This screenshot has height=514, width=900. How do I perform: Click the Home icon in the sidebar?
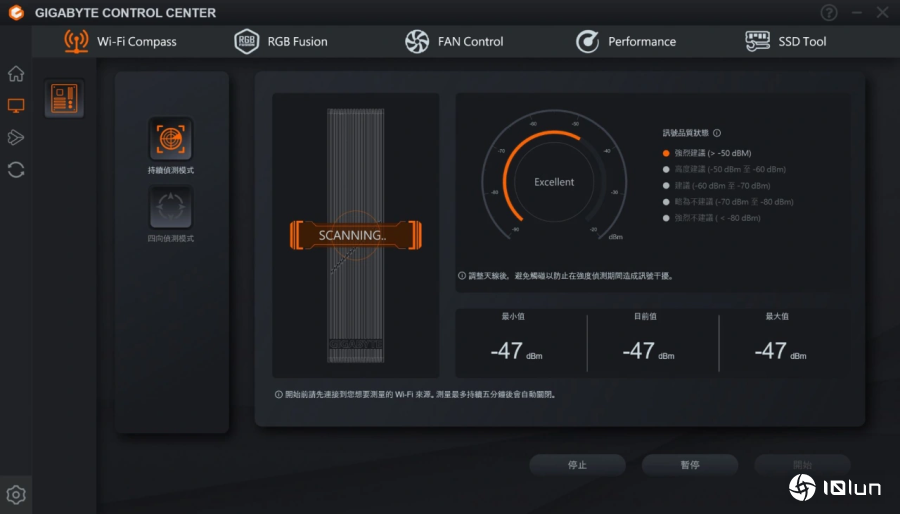(x=16, y=74)
